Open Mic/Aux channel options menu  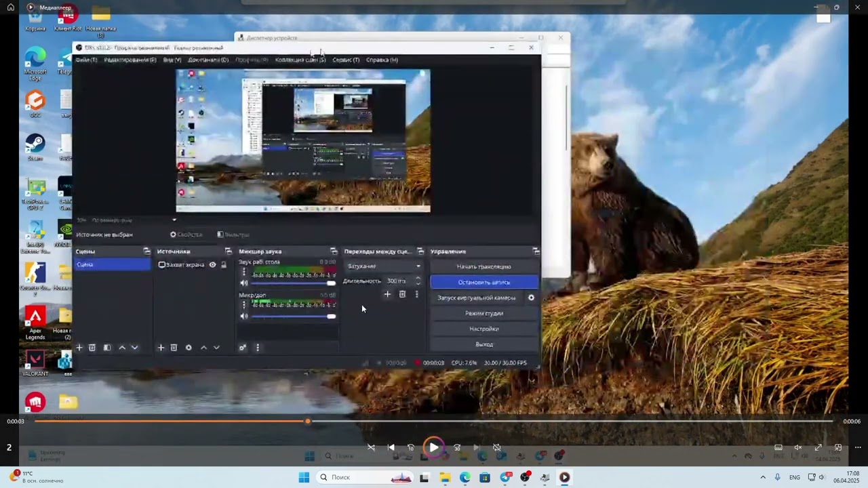(244, 305)
